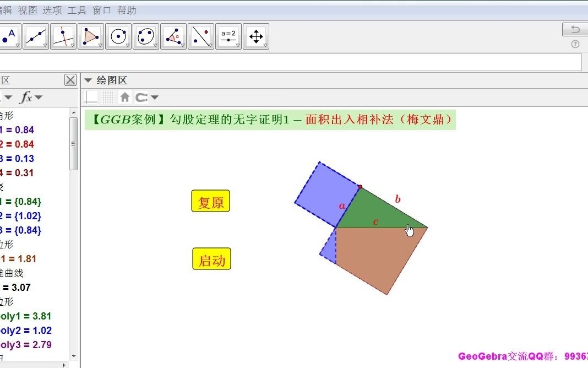The width and height of the screenshot is (588, 368).
Task: Select the Slider creation tool
Action: click(x=228, y=36)
